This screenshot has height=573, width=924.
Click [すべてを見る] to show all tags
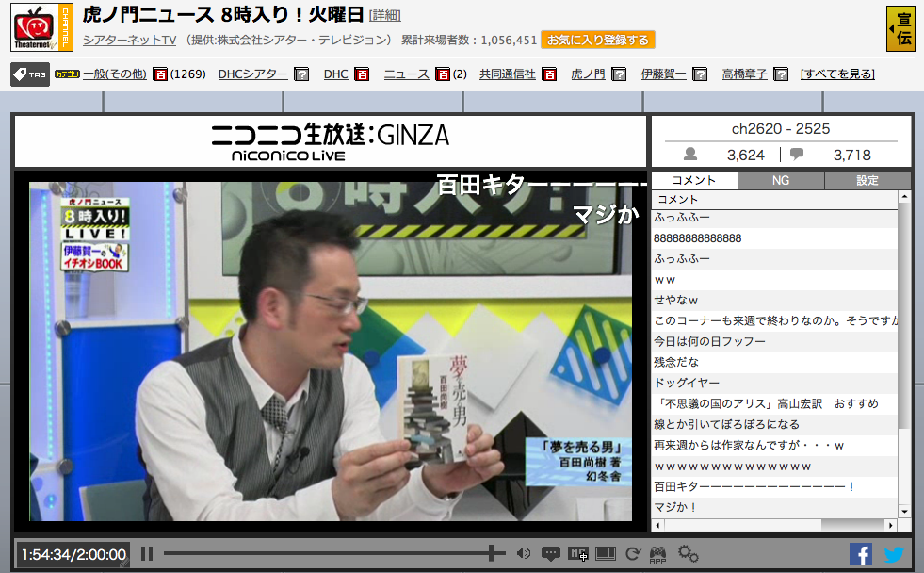point(837,74)
